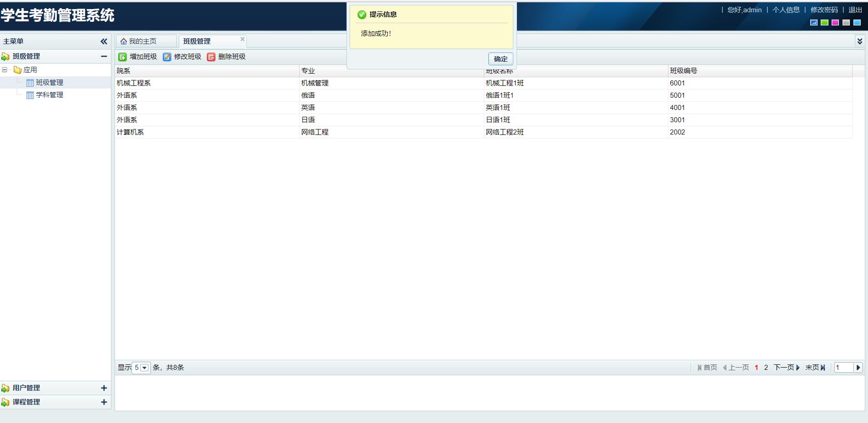Click the 班级编号 column header
The height and width of the screenshot is (423, 868).
pyautogui.click(x=760, y=71)
